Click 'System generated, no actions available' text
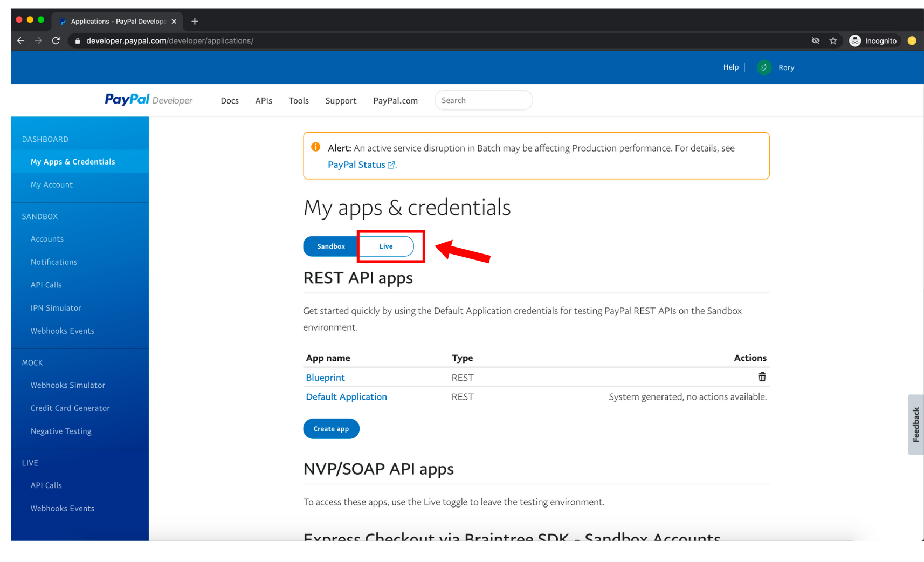 pos(687,397)
